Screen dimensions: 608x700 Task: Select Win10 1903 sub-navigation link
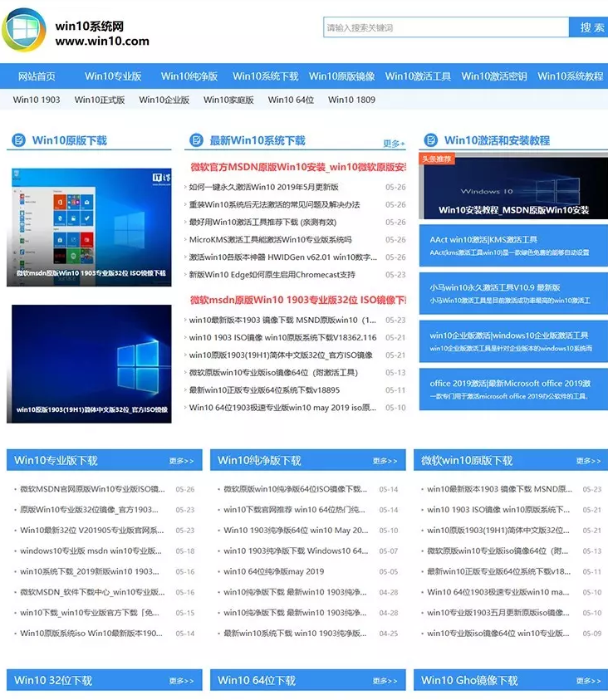tap(37, 100)
